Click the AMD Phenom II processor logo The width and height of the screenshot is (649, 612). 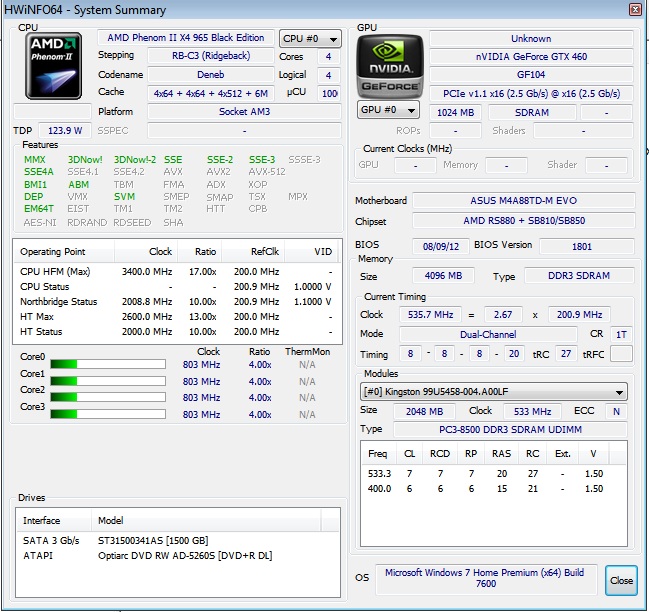pos(53,66)
